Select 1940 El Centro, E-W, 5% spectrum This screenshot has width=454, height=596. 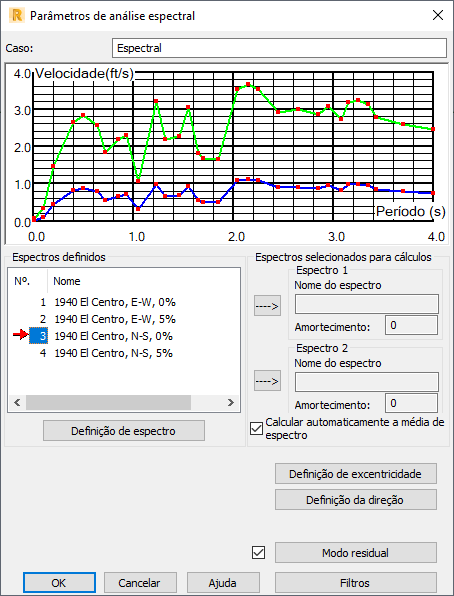point(115,319)
